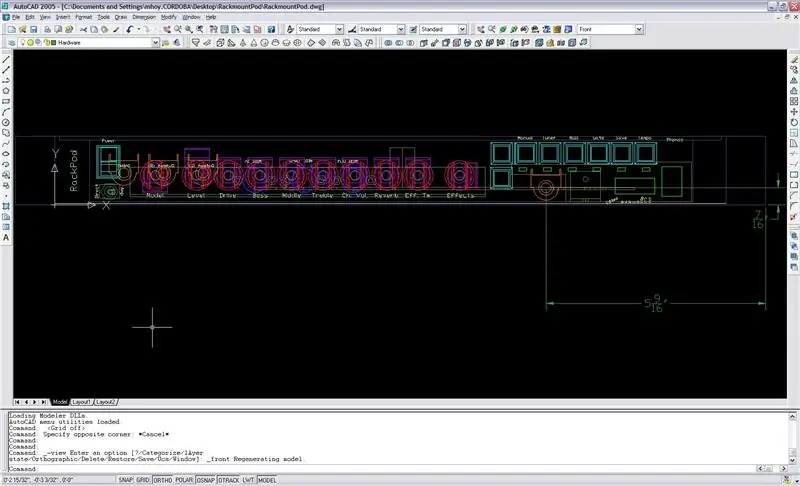Open the text style Standard dropdown

[339, 30]
